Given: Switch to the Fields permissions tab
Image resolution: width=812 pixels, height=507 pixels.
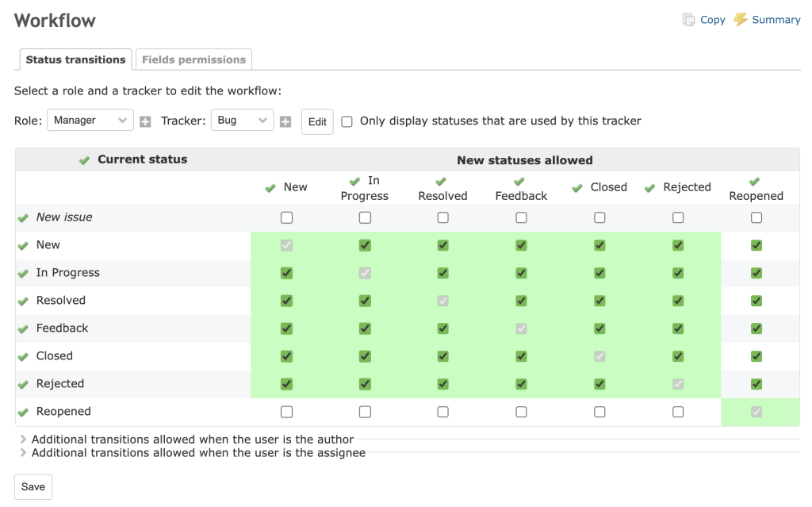Looking at the screenshot, I should click(193, 59).
